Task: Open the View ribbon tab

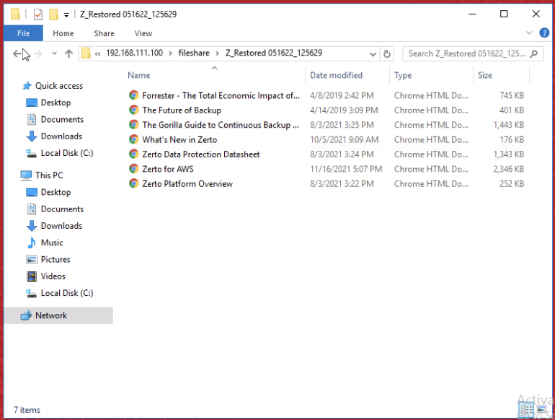Action: pos(143,33)
